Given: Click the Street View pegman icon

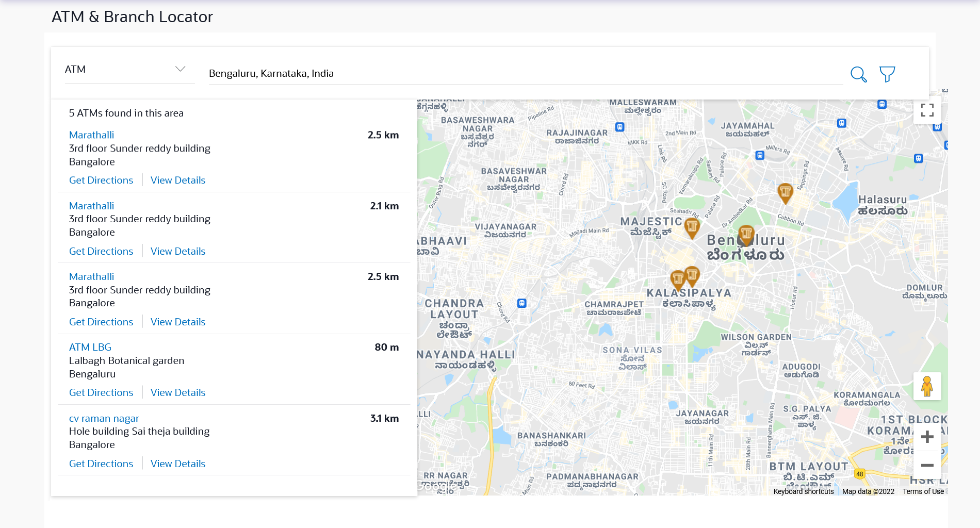Looking at the screenshot, I should tap(927, 386).
